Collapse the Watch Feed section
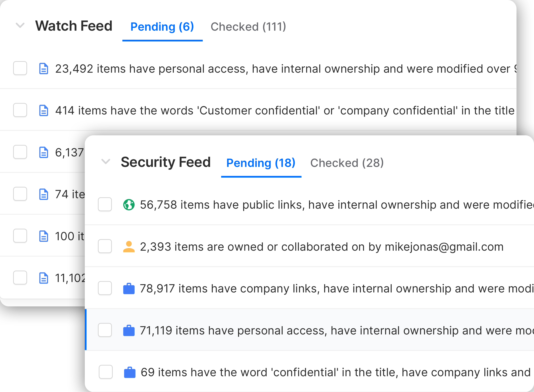 coord(20,25)
